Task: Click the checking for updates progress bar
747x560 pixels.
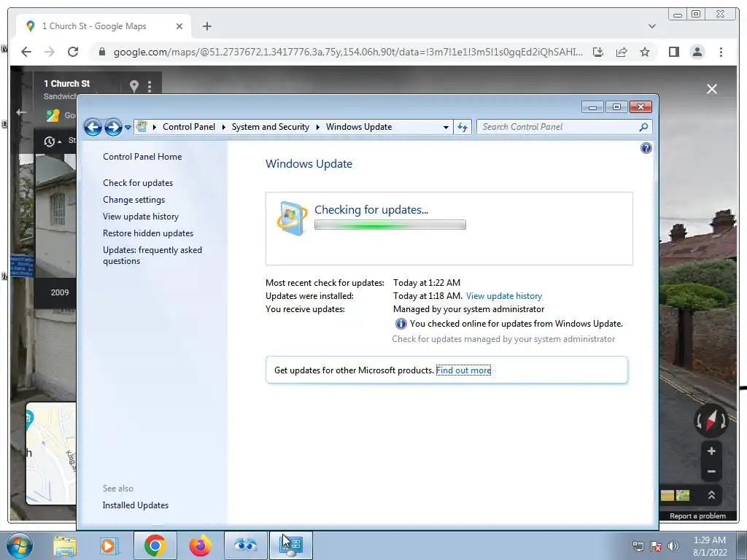Action: (x=390, y=225)
